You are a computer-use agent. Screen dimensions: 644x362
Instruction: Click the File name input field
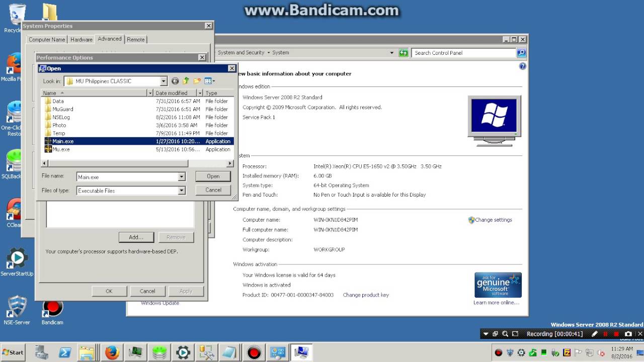128,177
